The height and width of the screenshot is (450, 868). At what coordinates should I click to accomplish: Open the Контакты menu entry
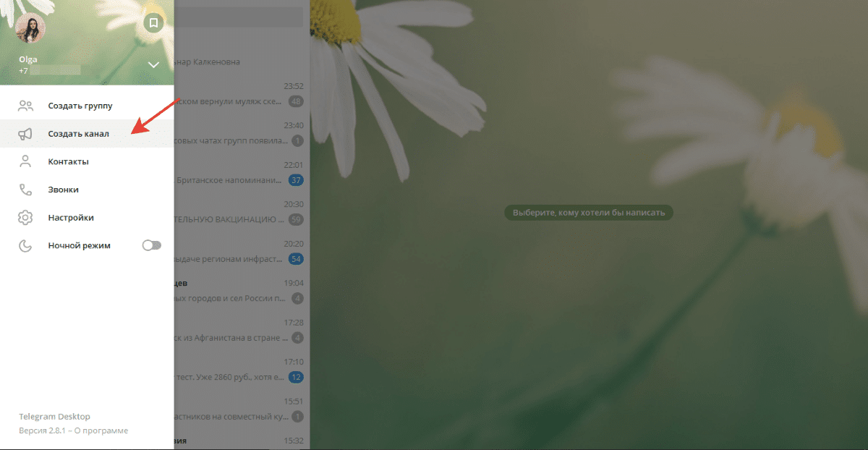click(x=69, y=161)
